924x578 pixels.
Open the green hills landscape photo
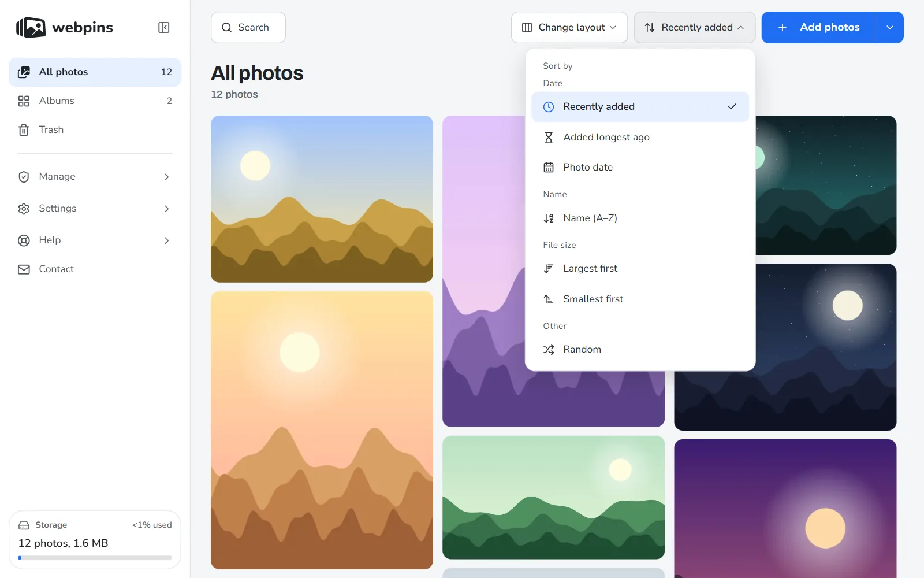553,497
